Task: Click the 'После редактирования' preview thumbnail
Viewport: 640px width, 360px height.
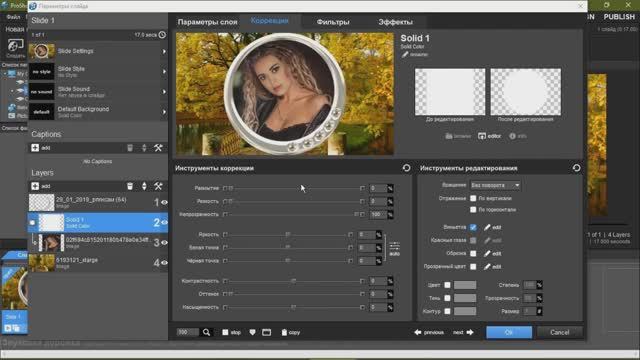Action: 525,92
